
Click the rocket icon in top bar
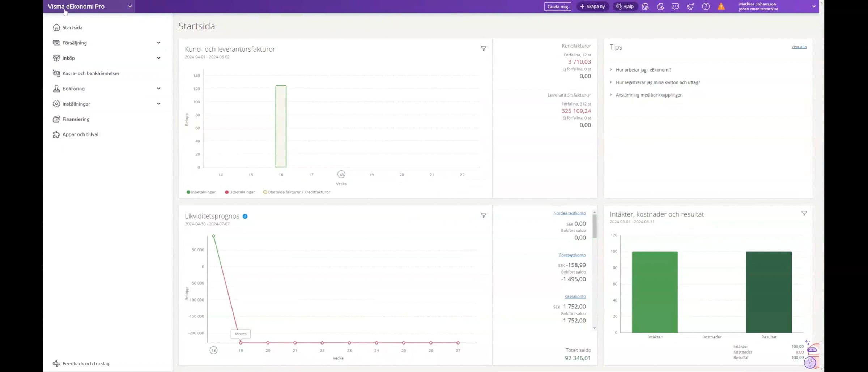(690, 7)
